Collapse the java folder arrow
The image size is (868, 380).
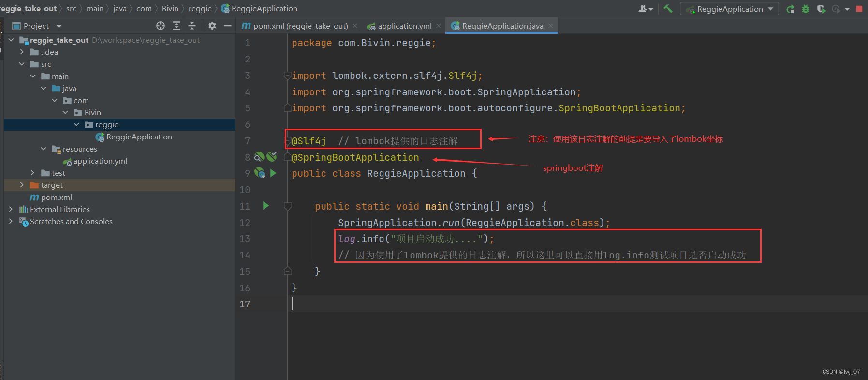pyautogui.click(x=44, y=88)
